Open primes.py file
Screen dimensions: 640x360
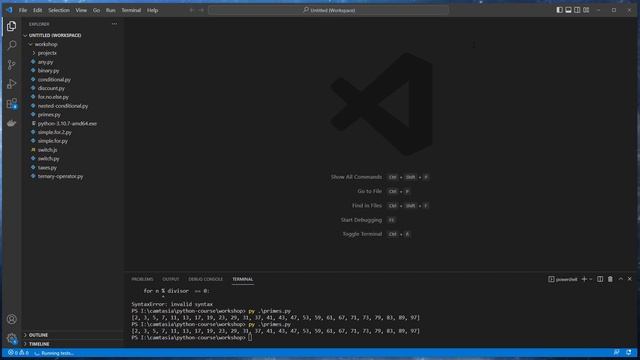pos(49,115)
